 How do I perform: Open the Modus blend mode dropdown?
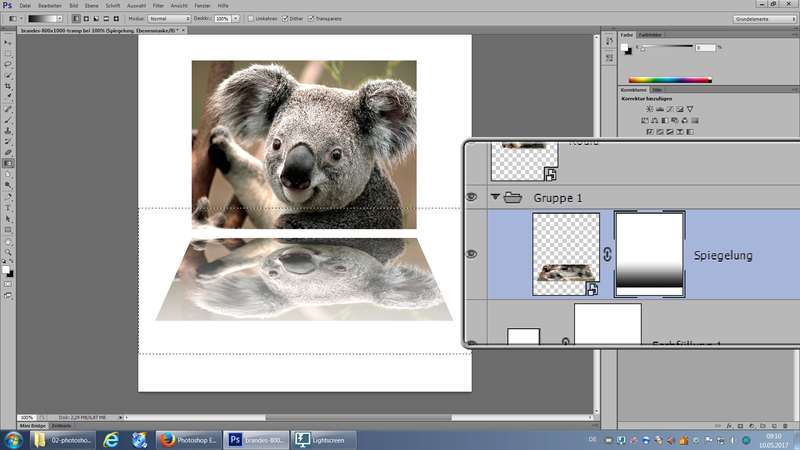coord(170,18)
